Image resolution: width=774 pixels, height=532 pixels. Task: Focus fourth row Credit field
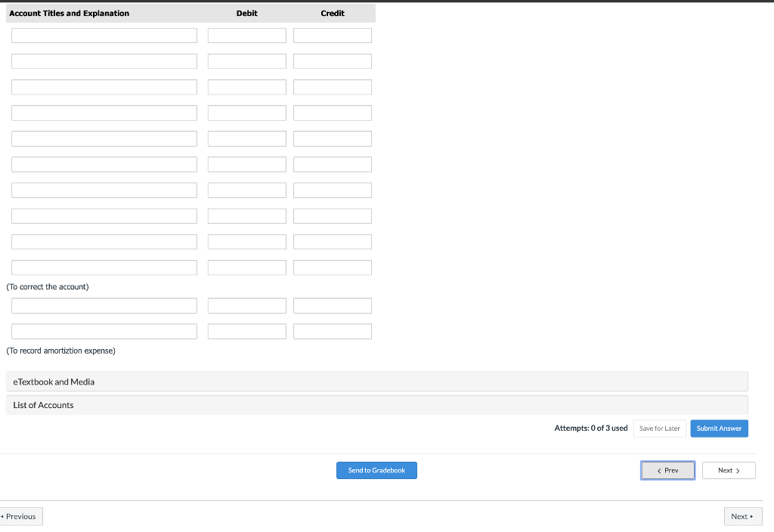[x=333, y=113]
